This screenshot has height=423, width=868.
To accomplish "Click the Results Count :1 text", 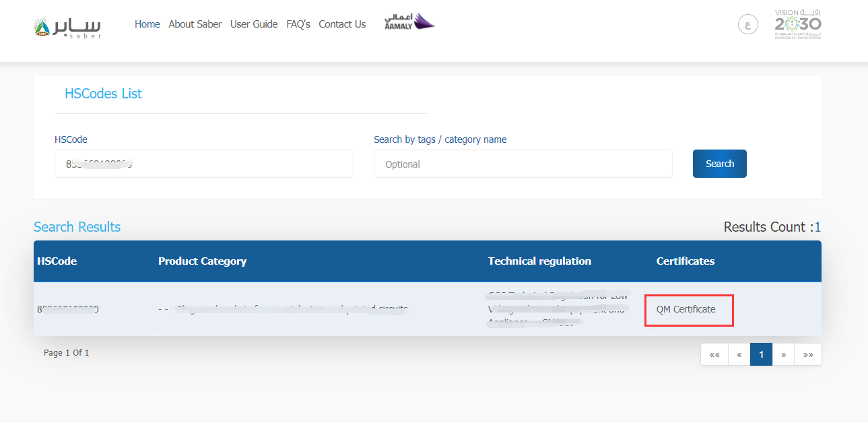I will click(x=772, y=227).
